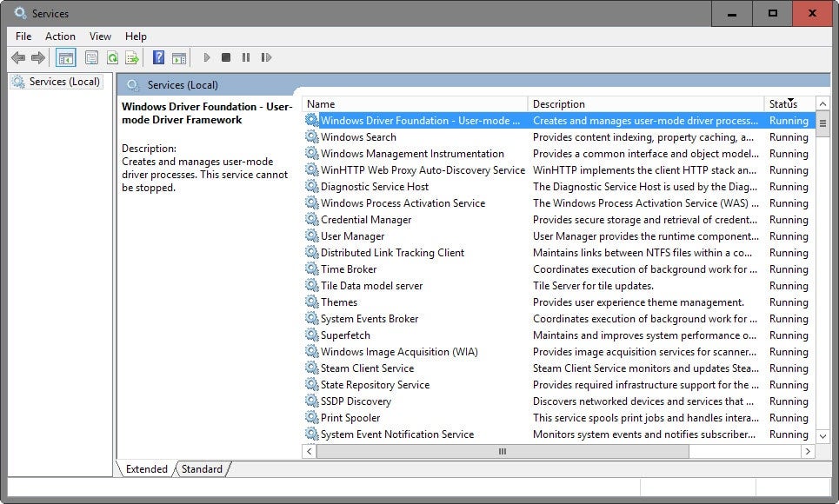Open Help with the question mark icon
This screenshot has width=839, height=504.
point(158,57)
